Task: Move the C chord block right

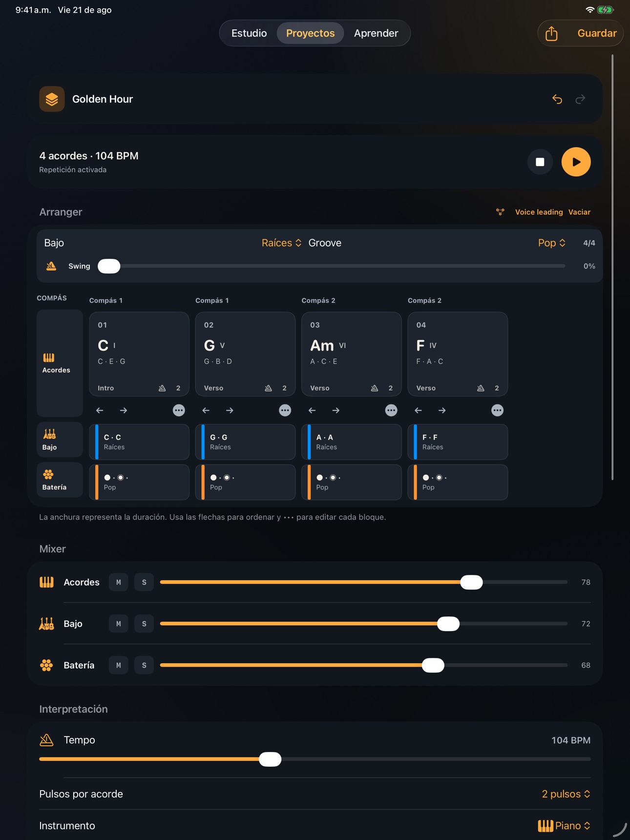Action: coord(124,410)
